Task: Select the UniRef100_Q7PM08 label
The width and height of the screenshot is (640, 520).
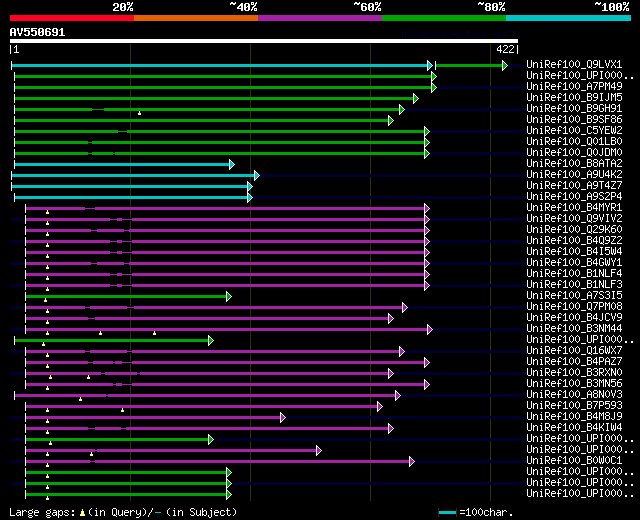Action: tap(574, 307)
